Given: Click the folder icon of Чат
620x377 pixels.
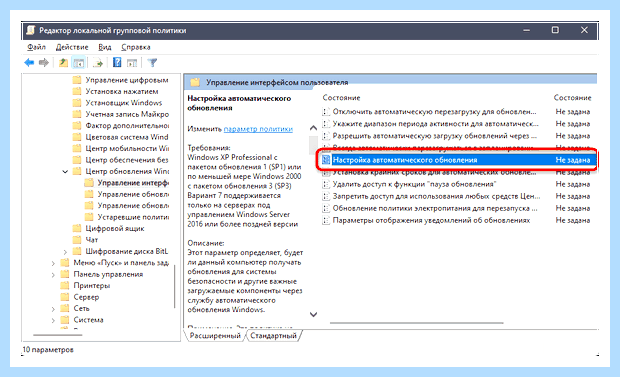Looking at the screenshot, I should click(x=77, y=240).
